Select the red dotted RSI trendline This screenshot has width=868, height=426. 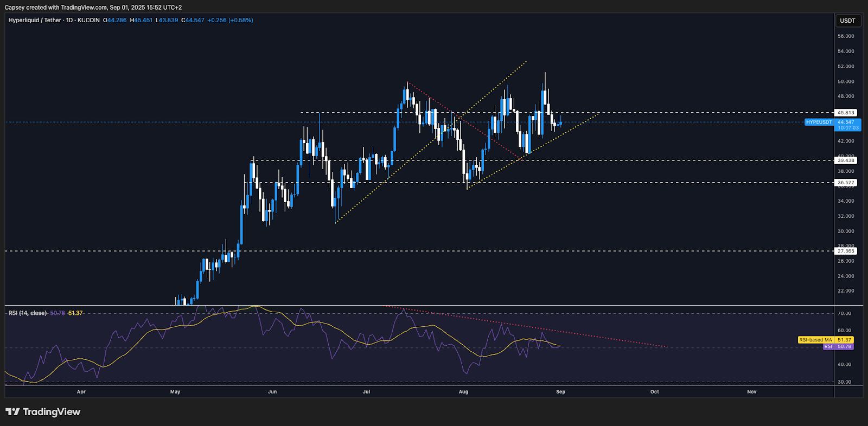(542, 330)
